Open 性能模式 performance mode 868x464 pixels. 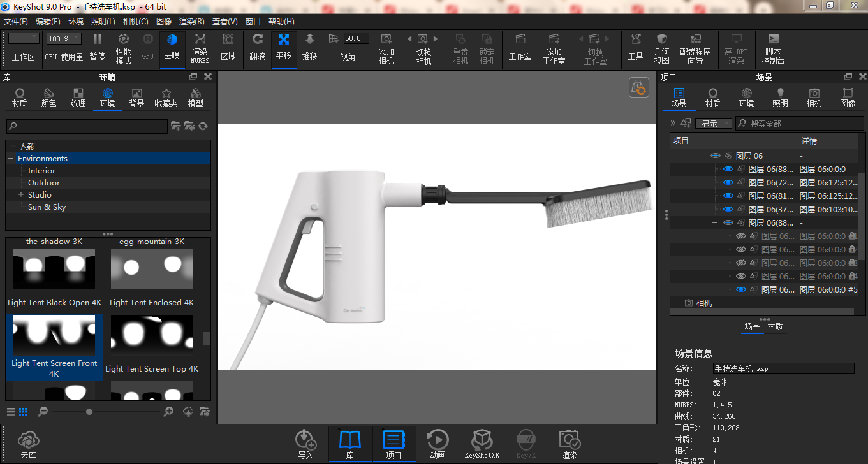[x=124, y=49]
